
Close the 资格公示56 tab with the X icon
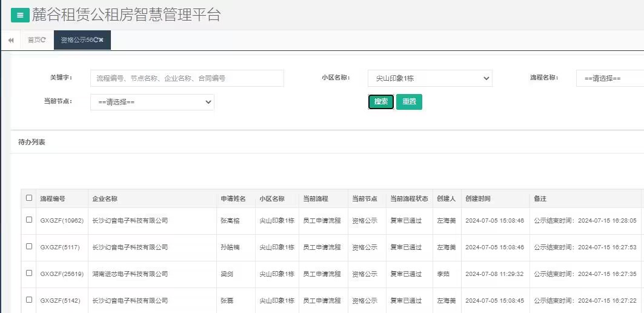pyautogui.click(x=101, y=40)
